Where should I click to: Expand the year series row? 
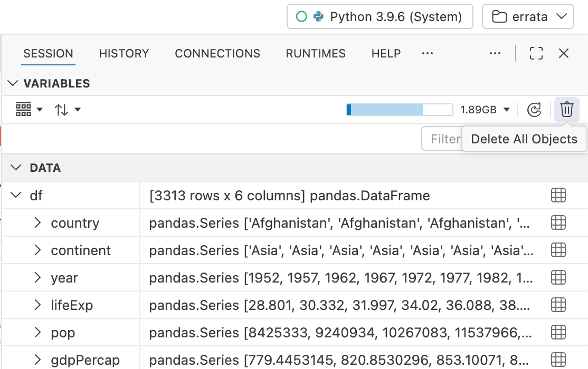pos(37,278)
